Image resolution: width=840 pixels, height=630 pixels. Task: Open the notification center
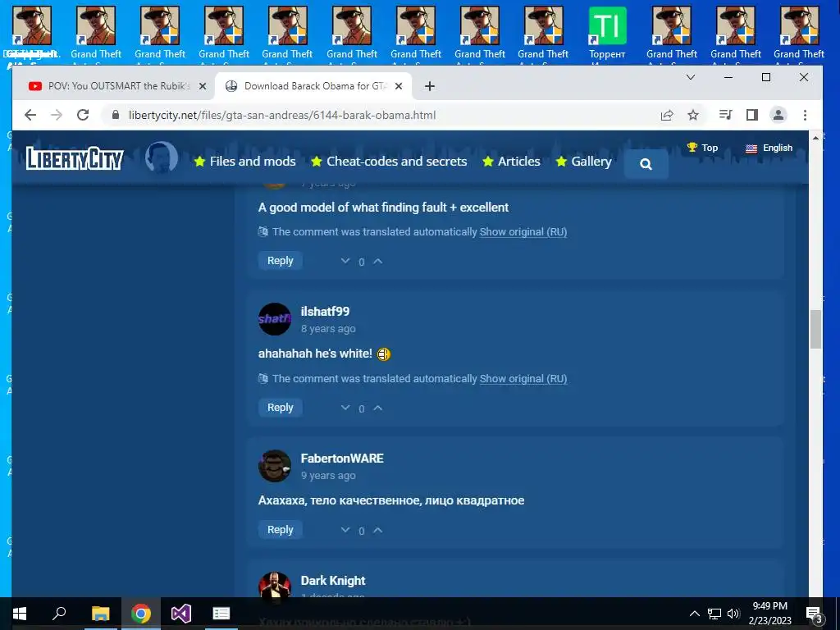point(815,614)
